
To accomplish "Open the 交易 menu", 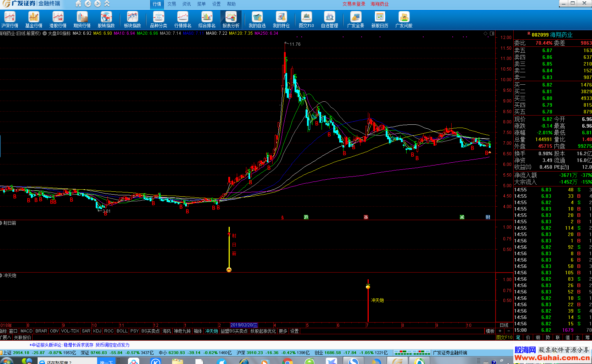I will pyautogui.click(x=172, y=4).
